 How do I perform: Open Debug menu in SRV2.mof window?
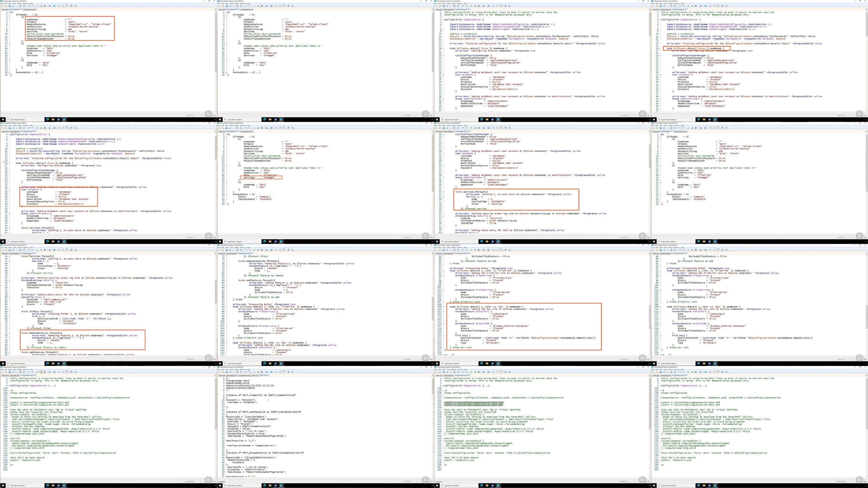point(237,370)
